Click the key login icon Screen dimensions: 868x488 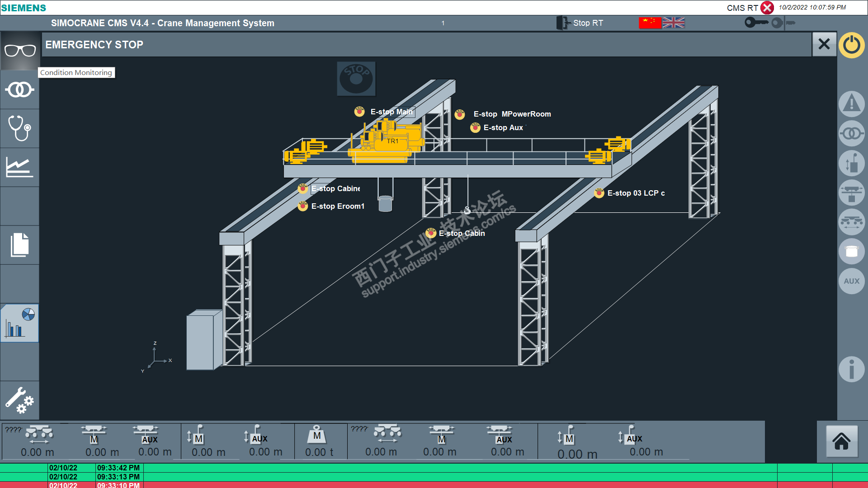pyautogui.click(x=756, y=23)
